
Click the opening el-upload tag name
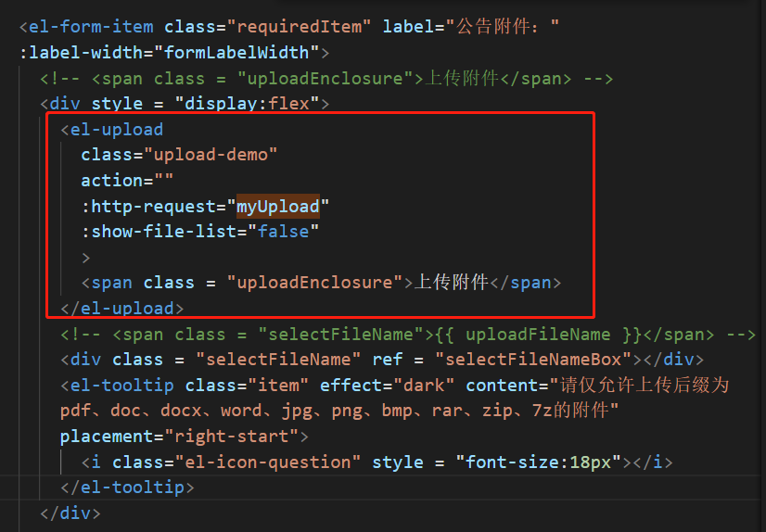point(117,130)
